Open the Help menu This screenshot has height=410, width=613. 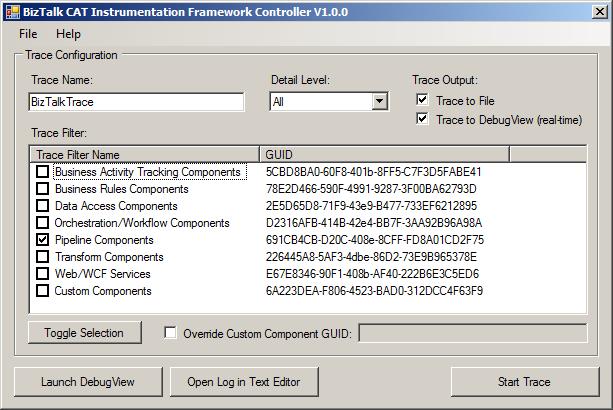click(68, 34)
